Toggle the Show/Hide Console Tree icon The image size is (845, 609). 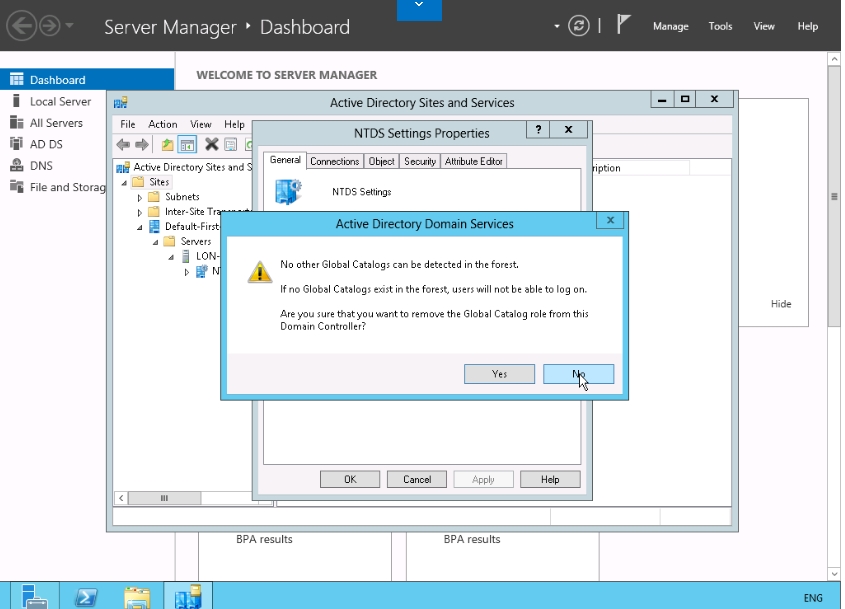coord(186,145)
